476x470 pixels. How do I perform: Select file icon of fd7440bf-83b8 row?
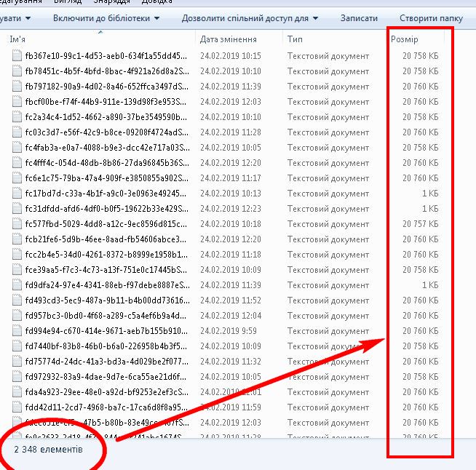pos(17,346)
